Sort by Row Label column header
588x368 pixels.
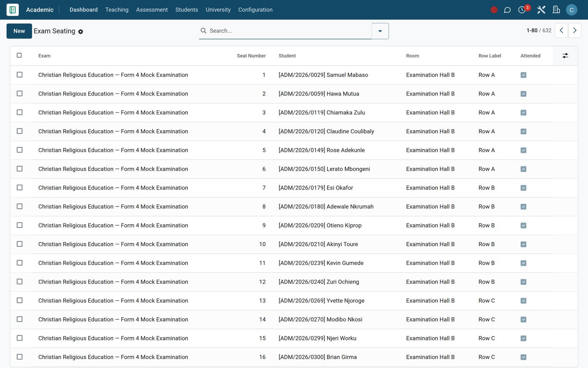pos(490,56)
